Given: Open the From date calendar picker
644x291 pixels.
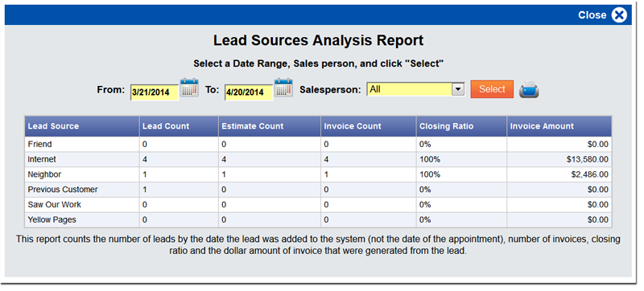Looking at the screenshot, I should point(189,88).
